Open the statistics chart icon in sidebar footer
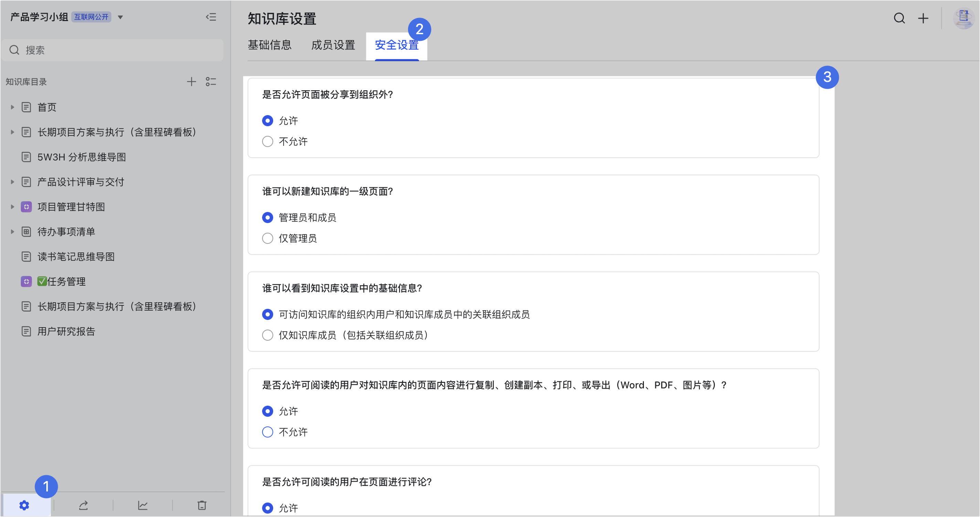980x517 pixels. coord(143,505)
